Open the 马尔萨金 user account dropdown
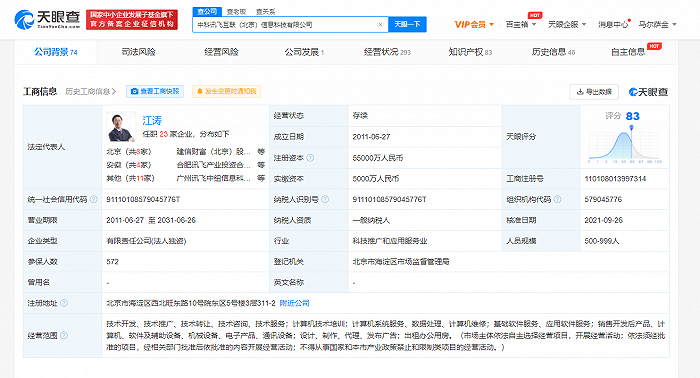Image resolution: width=700 pixels, height=378 pixels. pos(657,25)
